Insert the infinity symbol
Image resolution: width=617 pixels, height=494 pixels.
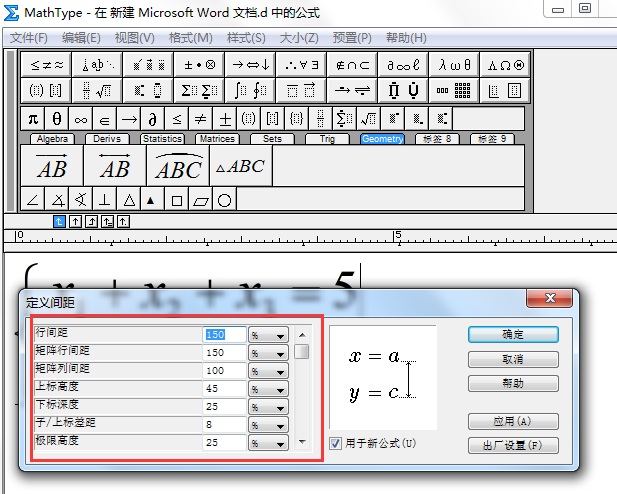coord(81,119)
